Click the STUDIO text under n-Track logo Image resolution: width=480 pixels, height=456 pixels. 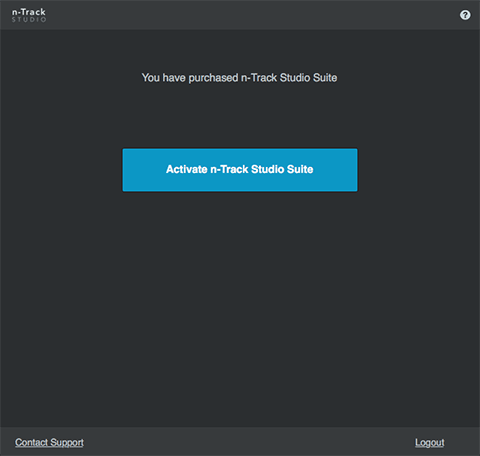29,20
